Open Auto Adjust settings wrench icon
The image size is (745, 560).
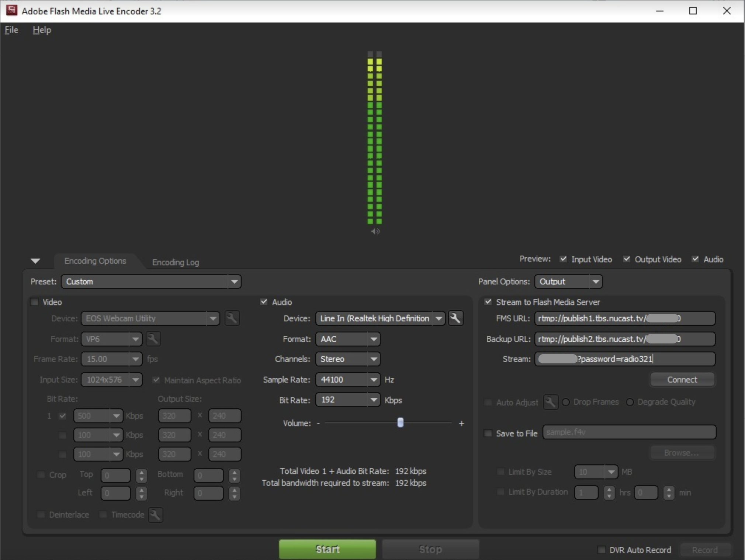tap(550, 402)
